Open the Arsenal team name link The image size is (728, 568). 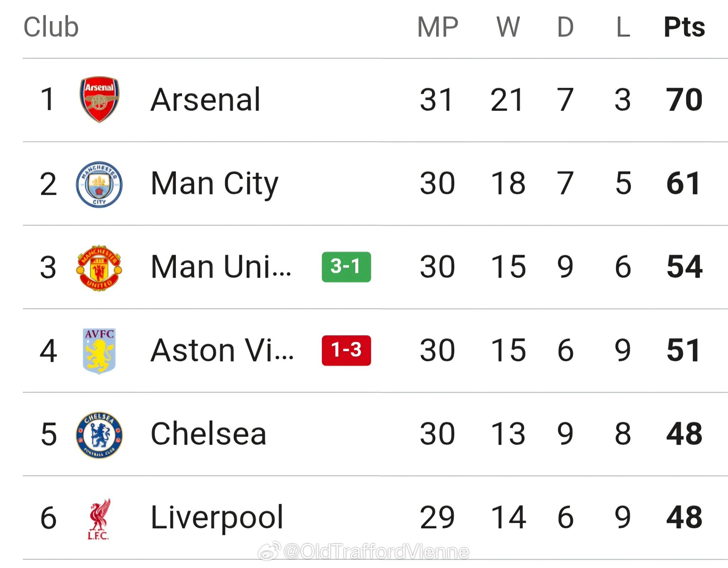pos(205,100)
